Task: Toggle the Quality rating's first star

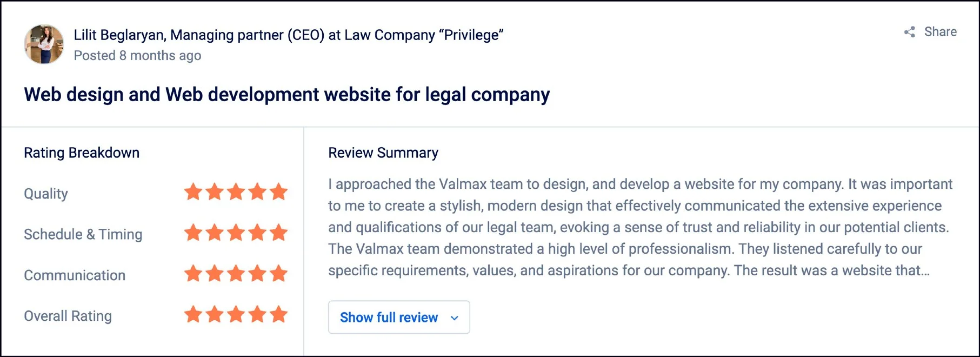Action: (193, 191)
